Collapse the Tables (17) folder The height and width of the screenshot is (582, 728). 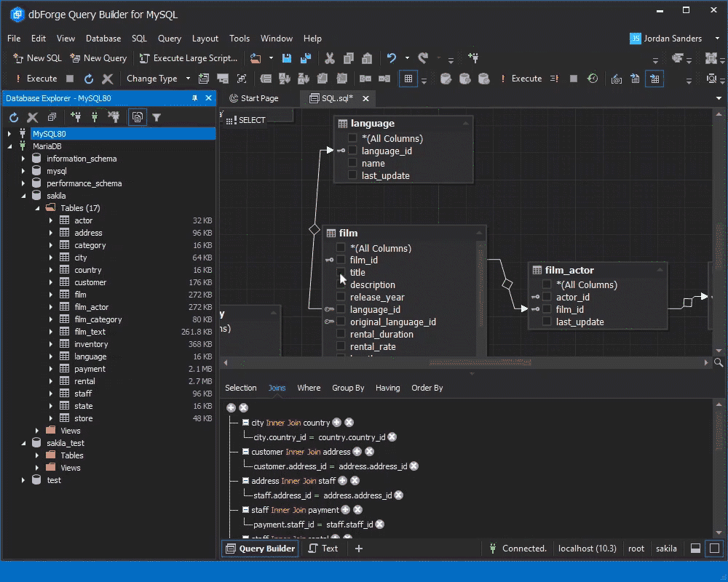pos(38,208)
